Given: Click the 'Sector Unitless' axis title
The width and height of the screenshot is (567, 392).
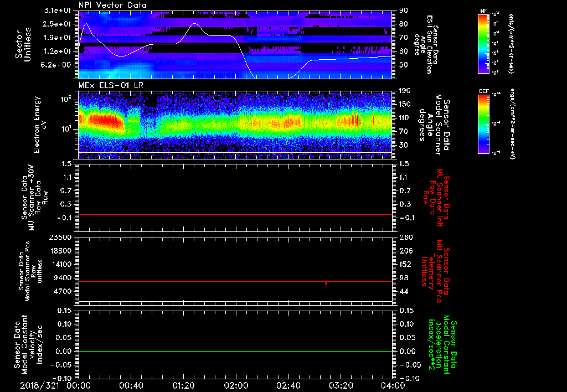Looking at the screenshot, I should point(23,44).
